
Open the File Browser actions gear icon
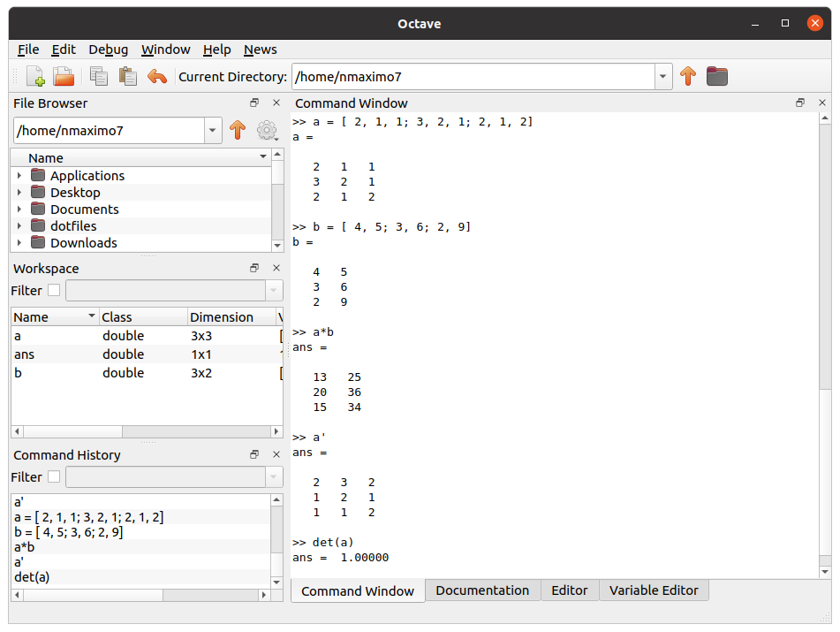(x=267, y=130)
